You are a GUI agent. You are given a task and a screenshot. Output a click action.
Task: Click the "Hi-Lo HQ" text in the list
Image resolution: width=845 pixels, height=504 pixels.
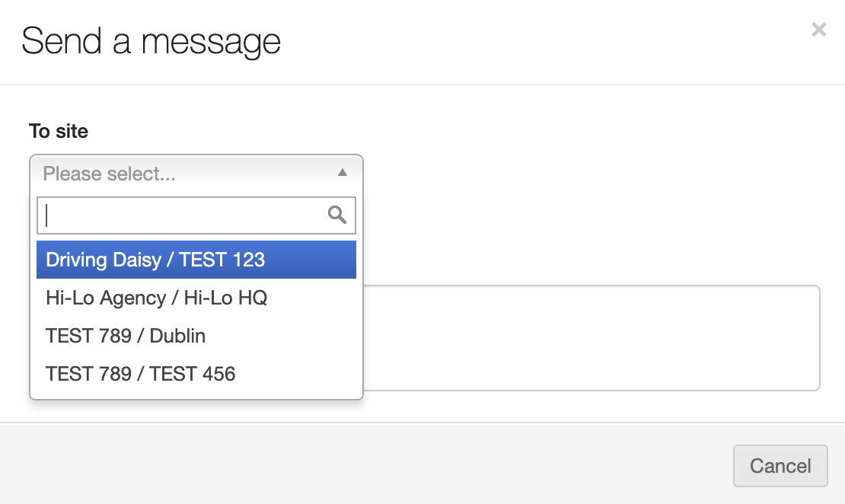pos(228,298)
